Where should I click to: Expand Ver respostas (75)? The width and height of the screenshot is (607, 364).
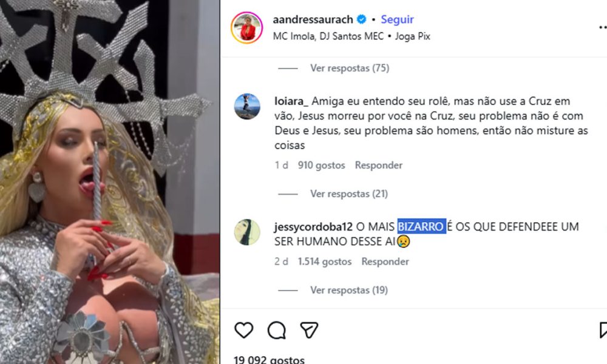tap(349, 68)
